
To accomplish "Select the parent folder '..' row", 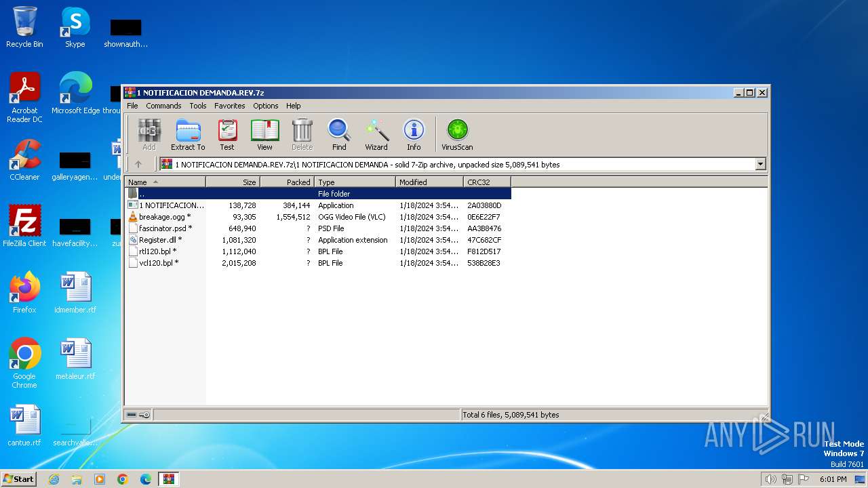I will pos(318,194).
